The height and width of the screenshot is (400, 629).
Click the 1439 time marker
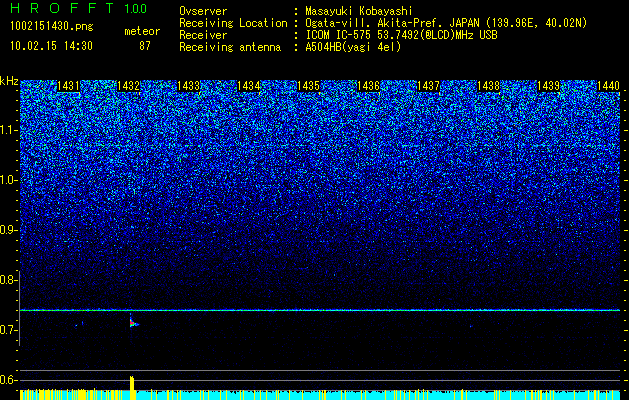548,85
